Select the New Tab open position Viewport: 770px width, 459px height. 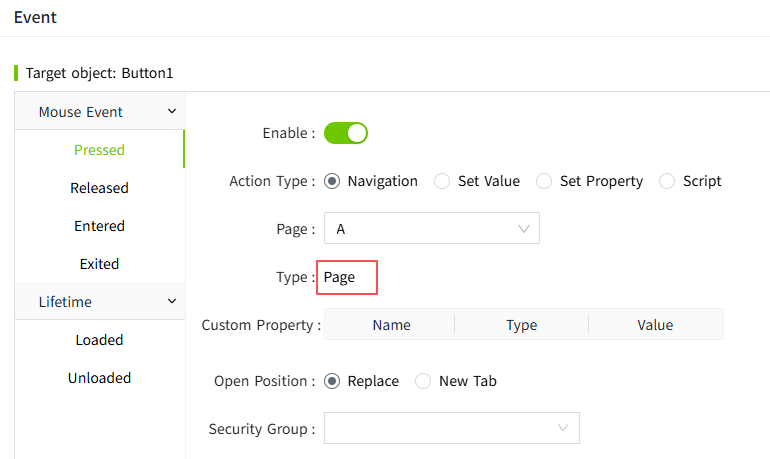[x=423, y=381]
